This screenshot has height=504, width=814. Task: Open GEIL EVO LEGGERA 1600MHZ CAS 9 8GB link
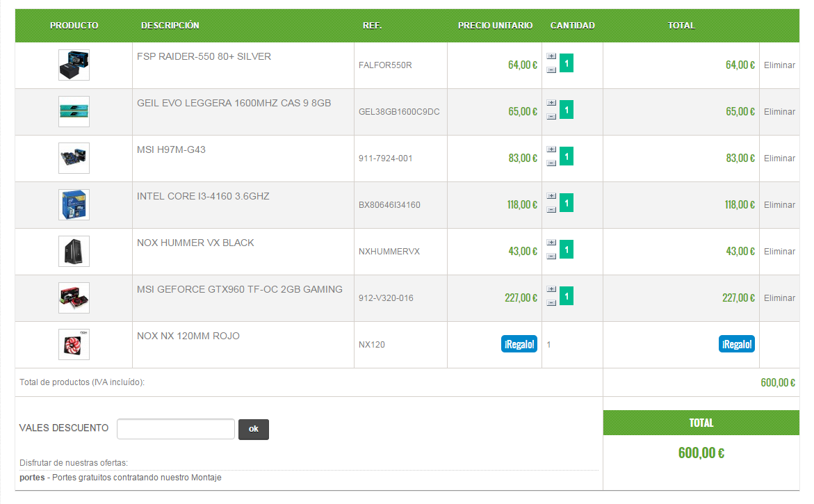tap(234, 104)
